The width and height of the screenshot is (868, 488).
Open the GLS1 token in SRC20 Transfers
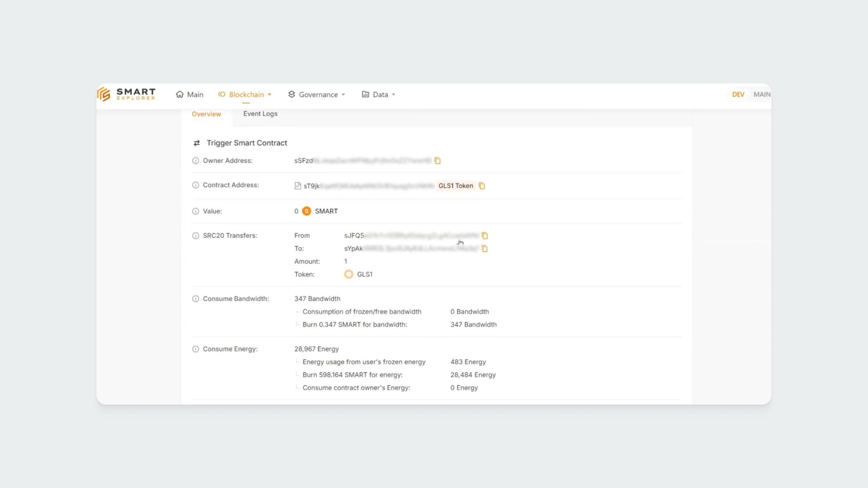coord(364,274)
